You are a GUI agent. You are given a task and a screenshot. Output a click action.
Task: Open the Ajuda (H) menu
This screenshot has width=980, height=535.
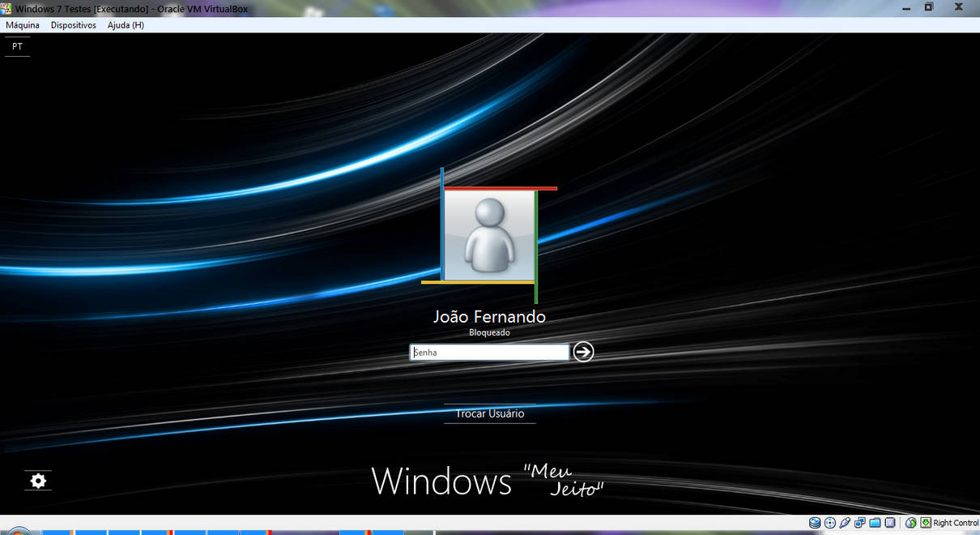point(126,25)
